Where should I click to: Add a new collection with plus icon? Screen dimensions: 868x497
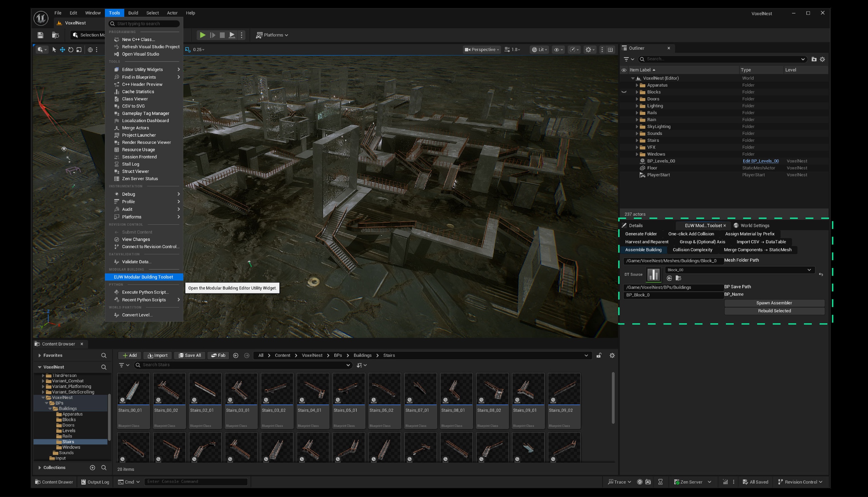coord(93,467)
